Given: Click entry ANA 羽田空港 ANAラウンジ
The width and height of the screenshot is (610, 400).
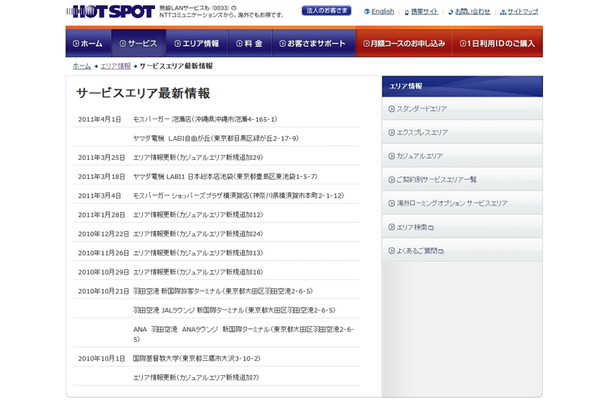Looking at the screenshot, I should 244,334.
